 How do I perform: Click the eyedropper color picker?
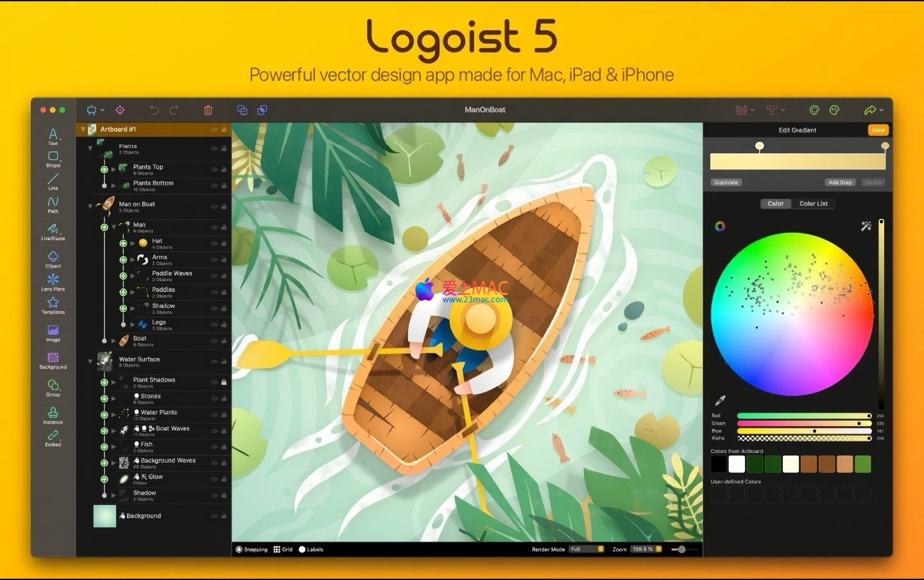(721, 401)
